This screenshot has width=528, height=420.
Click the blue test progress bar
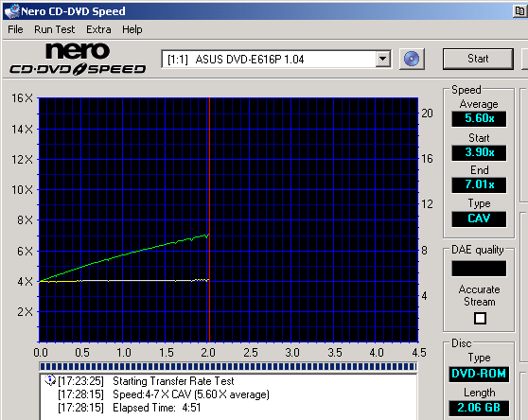228,366
